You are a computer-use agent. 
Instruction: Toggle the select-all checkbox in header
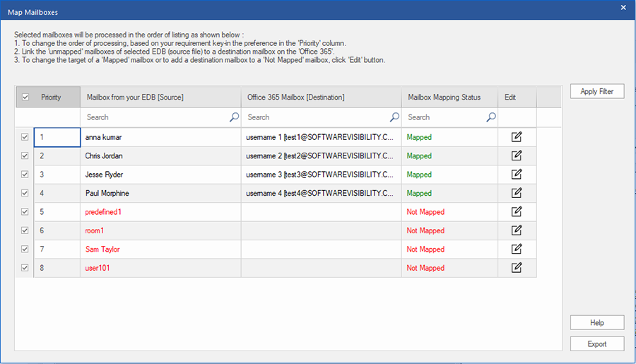25,98
